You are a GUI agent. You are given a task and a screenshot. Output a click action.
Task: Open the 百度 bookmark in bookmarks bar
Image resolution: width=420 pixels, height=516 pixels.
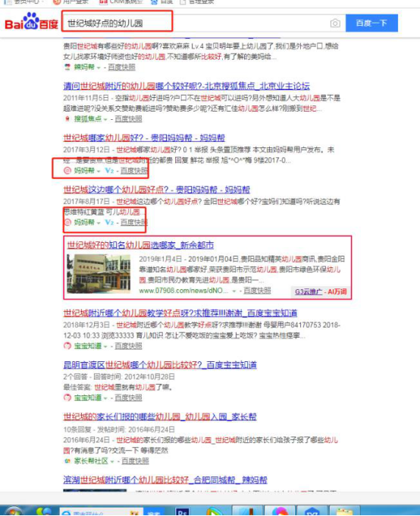point(161,2)
